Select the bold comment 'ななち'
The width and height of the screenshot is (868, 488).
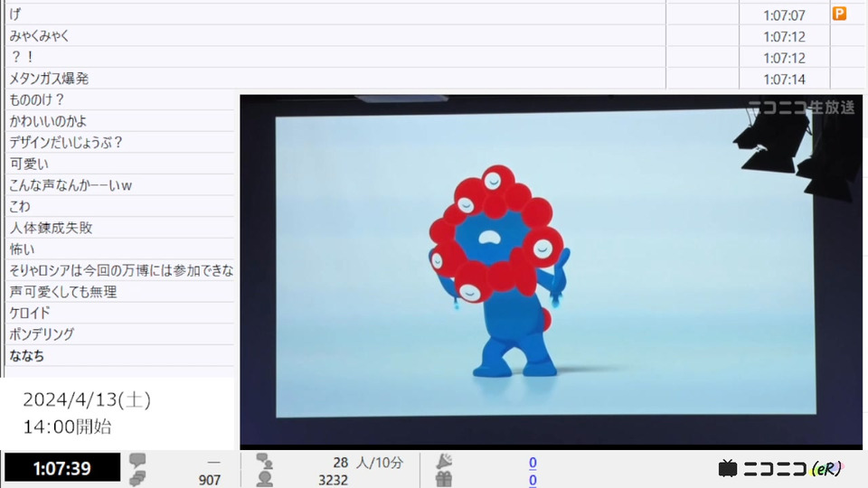pyautogui.click(x=26, y=356)
